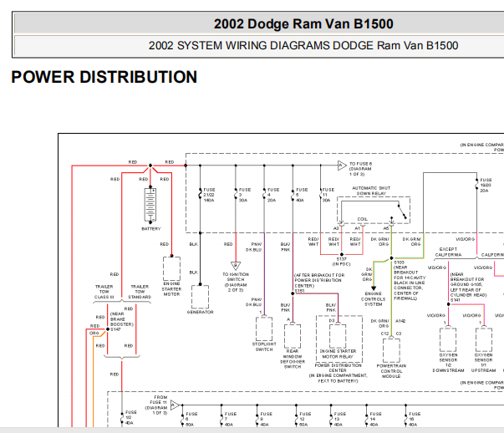Viewport: 504px width, 433px height.
Task: Select the "FUSE 11 30A" label
Action: point(328,195)
